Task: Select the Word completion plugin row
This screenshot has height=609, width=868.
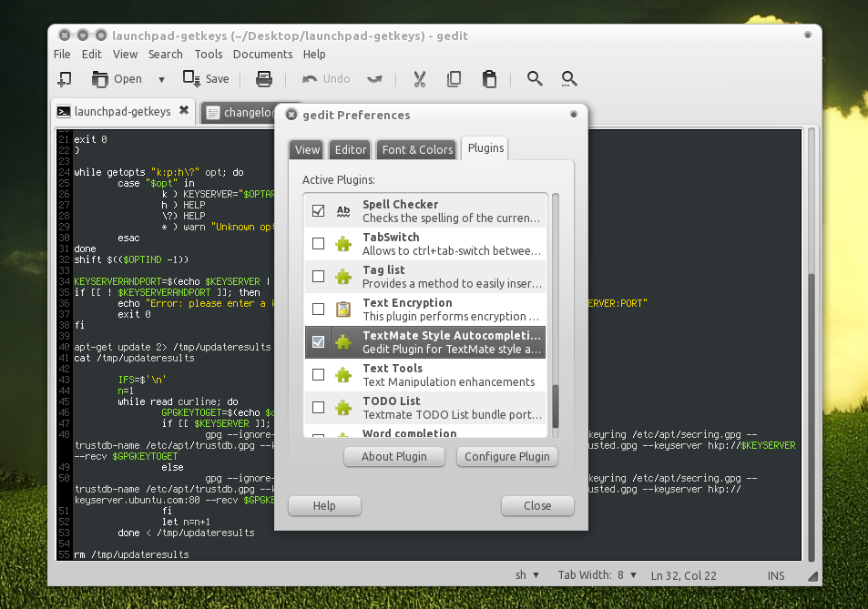Action: [425, 432]
